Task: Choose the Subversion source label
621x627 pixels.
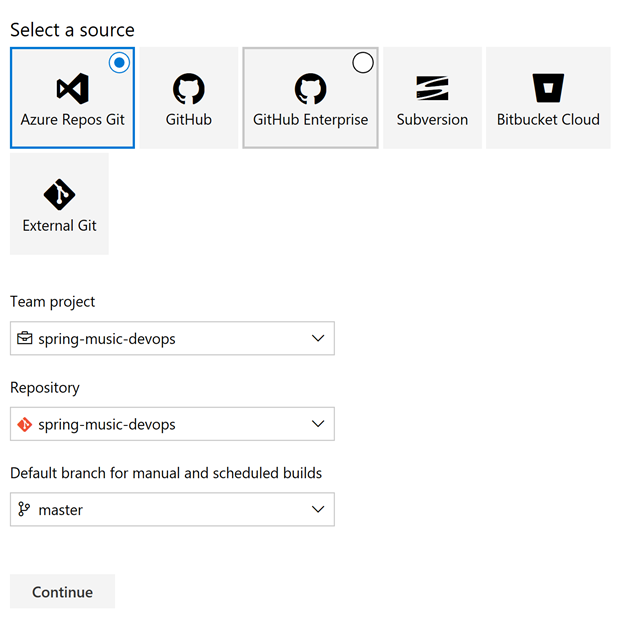Action: point(432,120)
